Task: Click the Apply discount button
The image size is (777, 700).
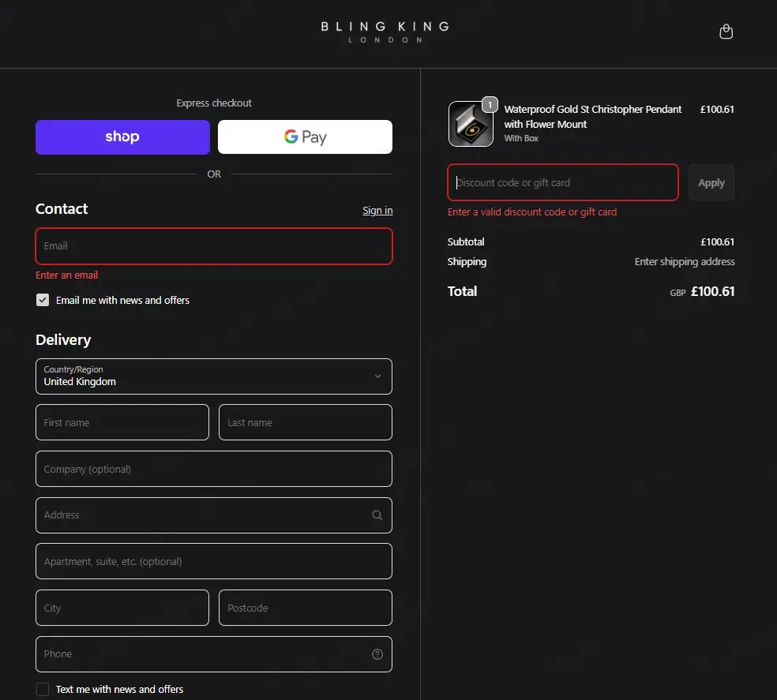Action: [711, 183]
